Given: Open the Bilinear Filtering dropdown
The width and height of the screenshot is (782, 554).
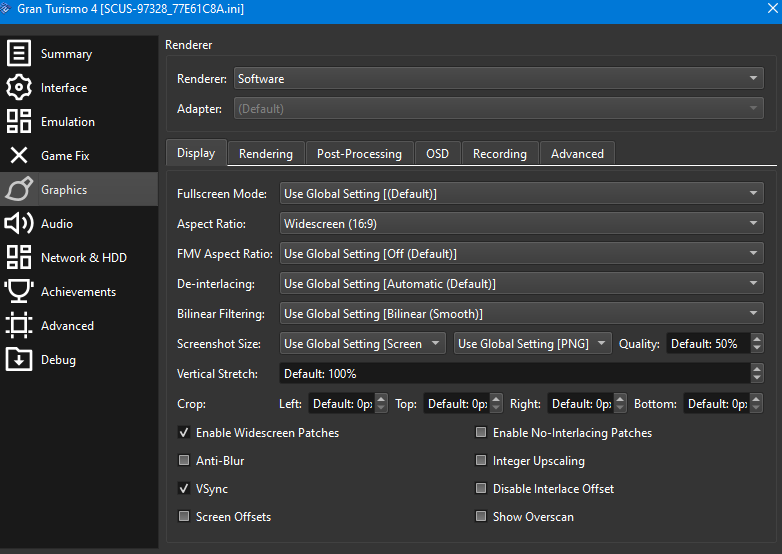Looking at the screenshot, I should tap(522, 313).
